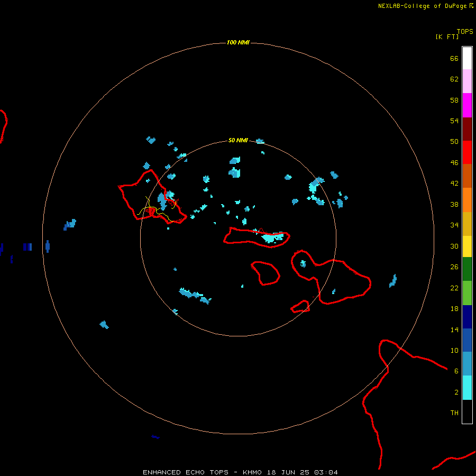
Task: Click the 100 NMI range ring label
Action: pyautogui.click(x=238, y=42)
